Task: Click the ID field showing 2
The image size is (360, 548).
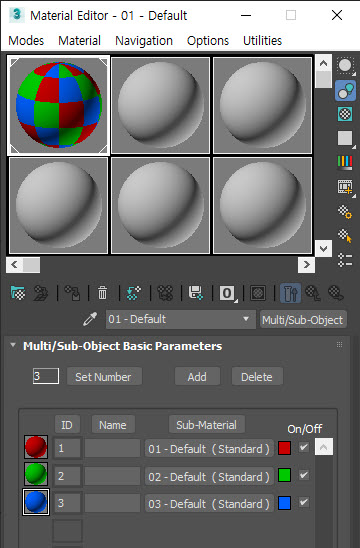Action: pyautogui.click(x=67, y=476)
